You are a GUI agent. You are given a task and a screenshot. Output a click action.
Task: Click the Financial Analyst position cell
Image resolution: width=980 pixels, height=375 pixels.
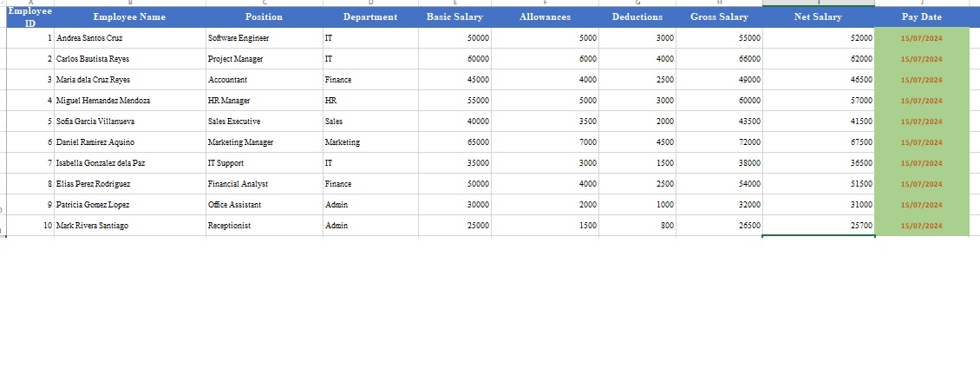[263, 184]
